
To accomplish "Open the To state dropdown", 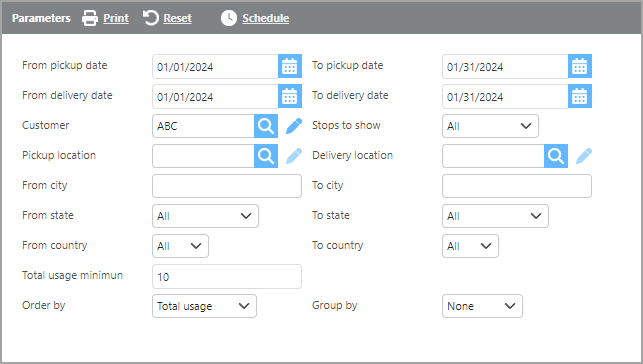I will click(495, 216).
